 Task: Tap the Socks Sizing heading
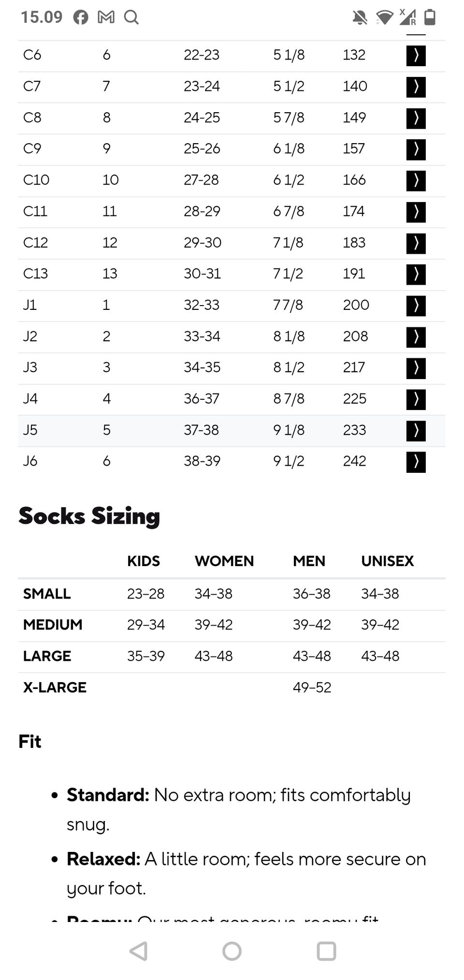point(89,516)
